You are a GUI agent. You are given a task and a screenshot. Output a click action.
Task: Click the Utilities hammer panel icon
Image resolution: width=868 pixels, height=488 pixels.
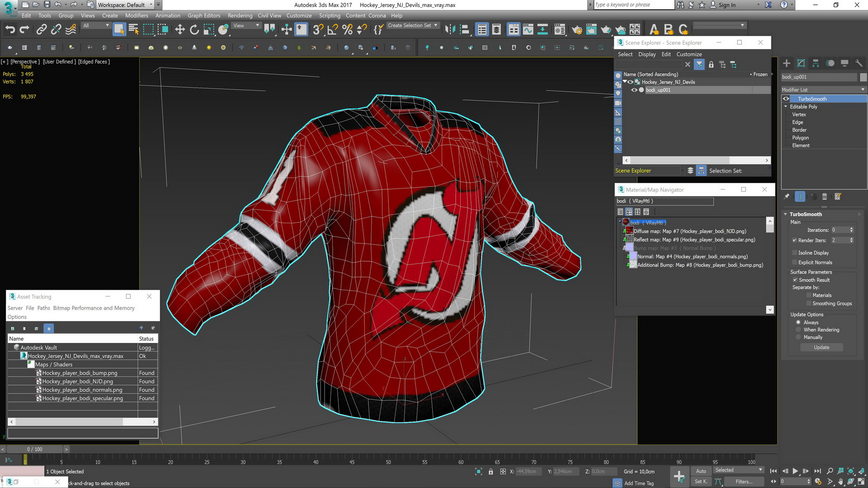(859, 64)
